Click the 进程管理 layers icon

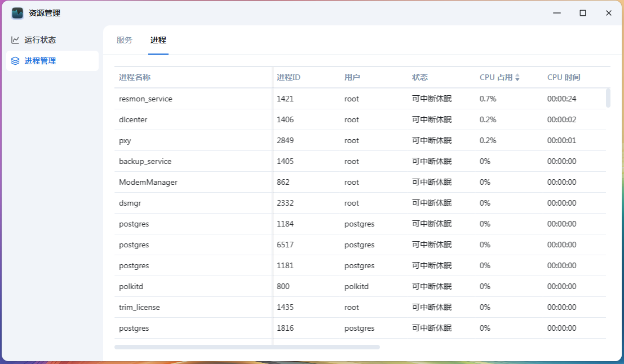click(x=15, y=61)
